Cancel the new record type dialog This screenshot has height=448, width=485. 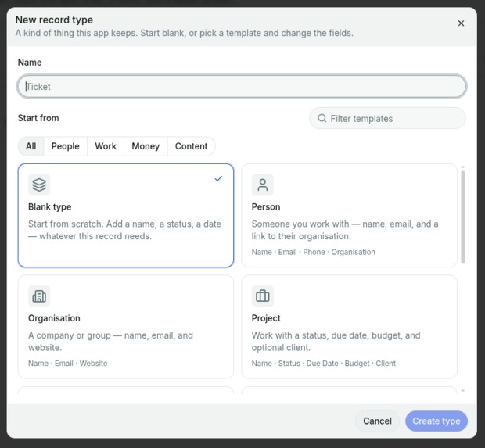(377, 421)
